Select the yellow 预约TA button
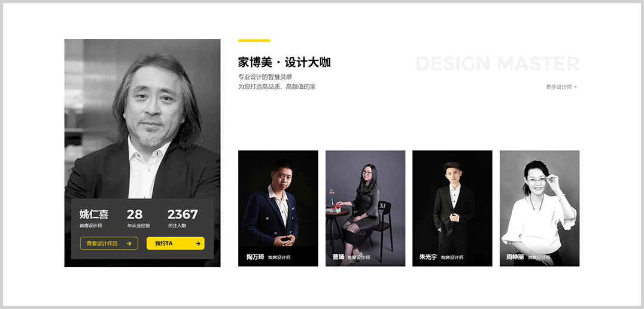This screenshot has height=309, width=644. click(x=175, y=243)
